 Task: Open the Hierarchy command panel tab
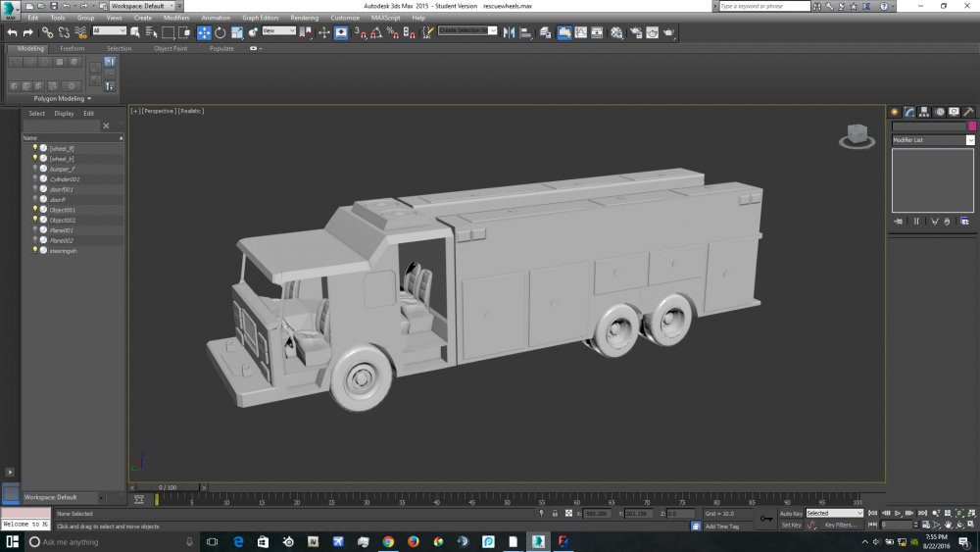[x=924, y=112]
